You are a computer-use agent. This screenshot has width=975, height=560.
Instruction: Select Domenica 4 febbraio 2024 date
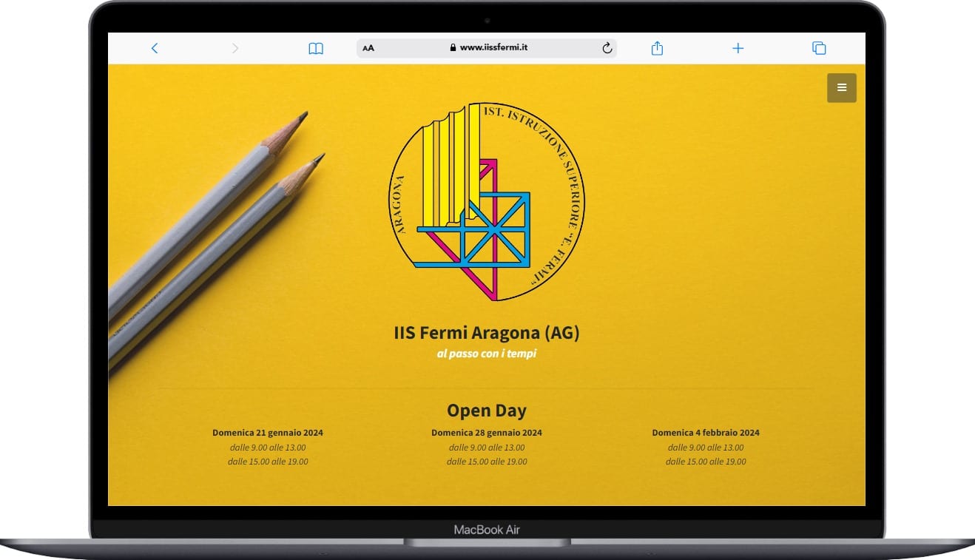tap(706, 433)
